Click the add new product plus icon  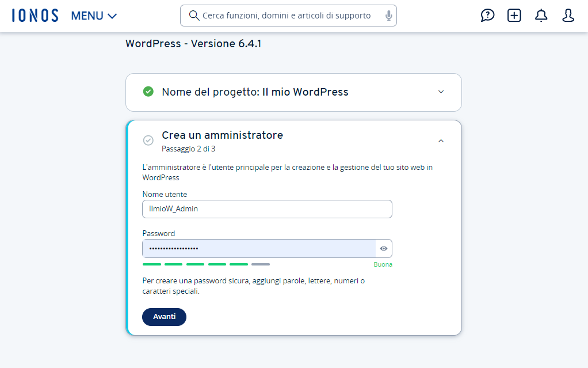coord(514,16)
